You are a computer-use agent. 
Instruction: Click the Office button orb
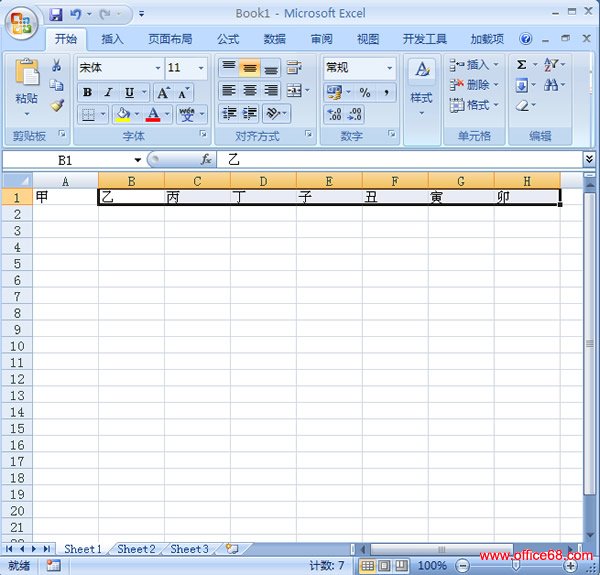pyautogui.click(x=21, y=24)
